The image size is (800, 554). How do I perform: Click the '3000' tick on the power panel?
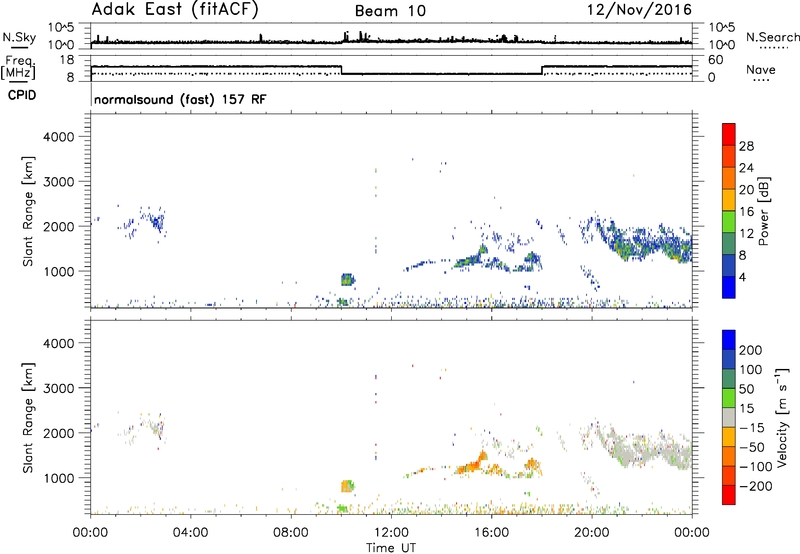[x=59, y=182]
